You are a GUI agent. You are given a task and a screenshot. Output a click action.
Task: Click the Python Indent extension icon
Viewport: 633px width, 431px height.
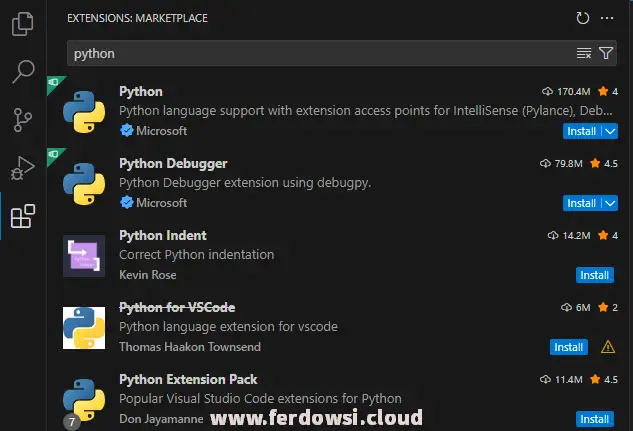coord(84,256)
